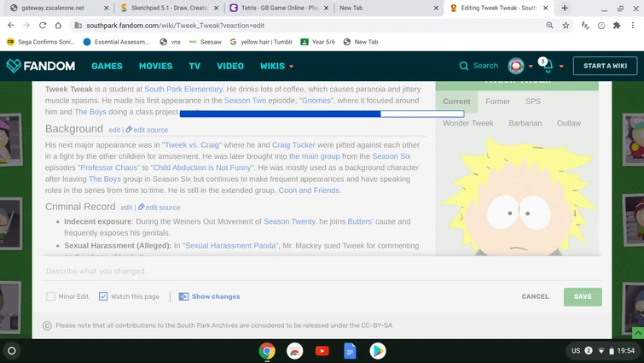Click the Fandom logo
Viewport: 644px width, 363px height.
click(41, 66)
